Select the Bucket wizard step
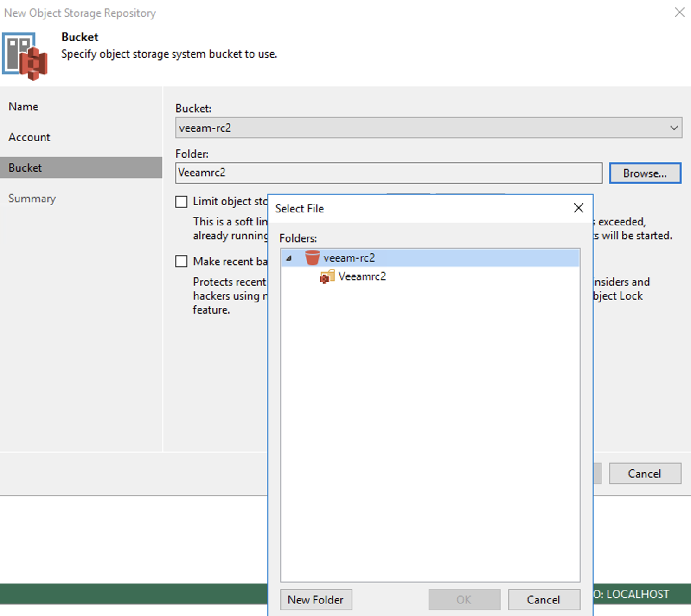The height and width of the screenshot is (616, 691). pos(81,167)
